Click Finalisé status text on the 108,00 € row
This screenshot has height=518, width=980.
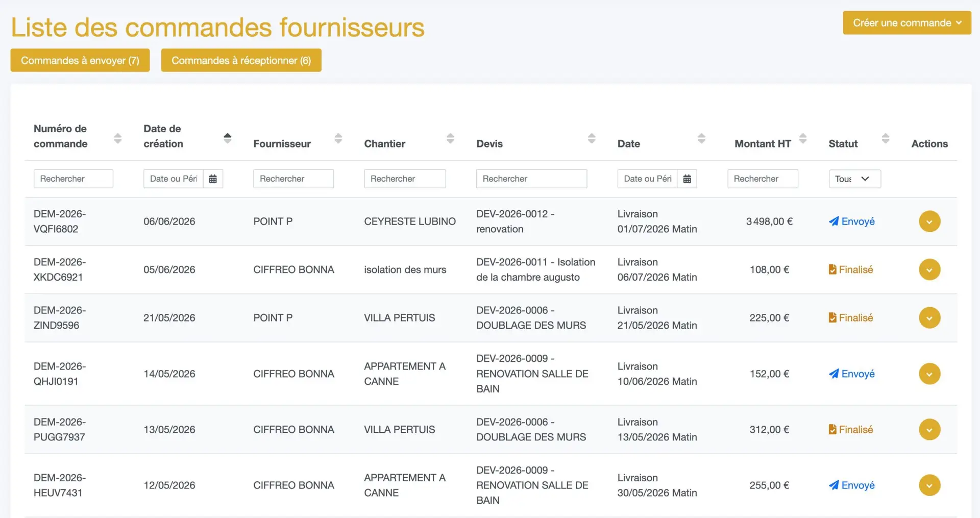point(856,269)
